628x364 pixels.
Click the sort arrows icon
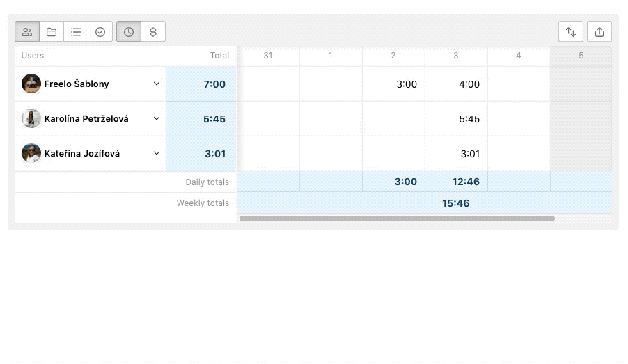click(571, 31)
